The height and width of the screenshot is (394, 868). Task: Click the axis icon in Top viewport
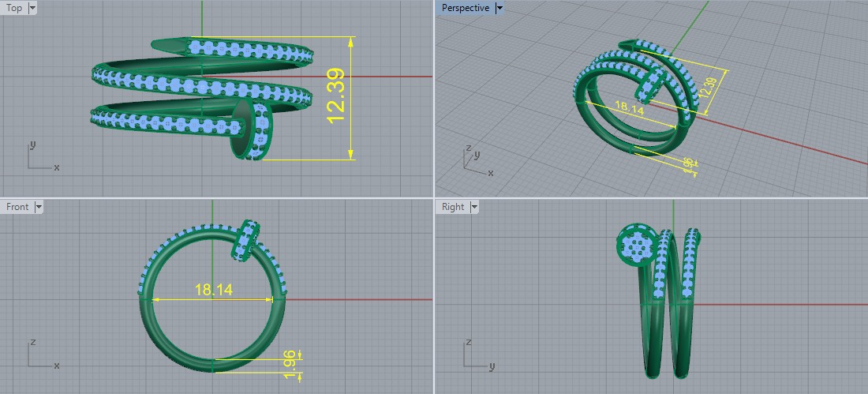coord(42,156)
